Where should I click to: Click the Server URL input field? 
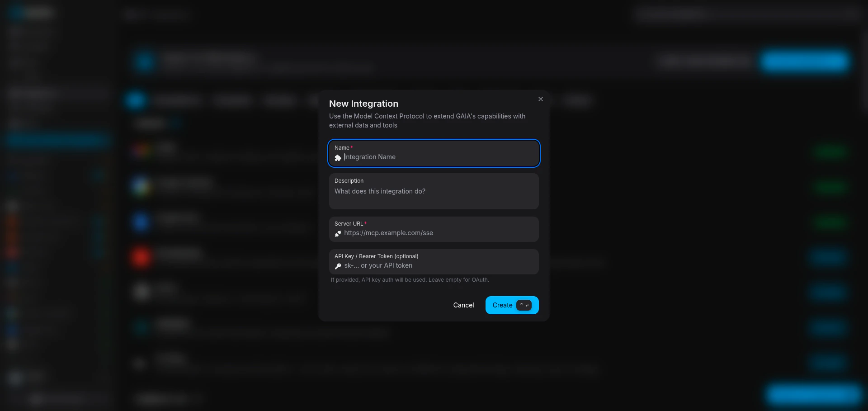tap(433, 233)
